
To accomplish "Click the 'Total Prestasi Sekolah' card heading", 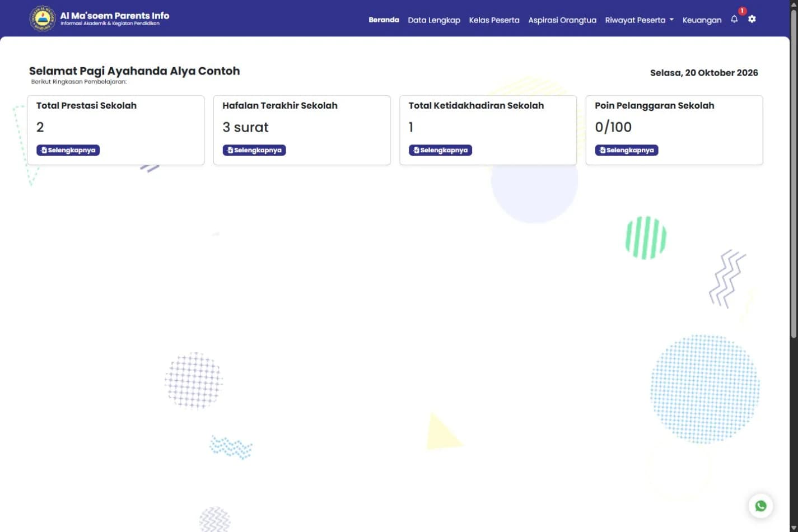I will pyautogui.click(x=86, y=105).
